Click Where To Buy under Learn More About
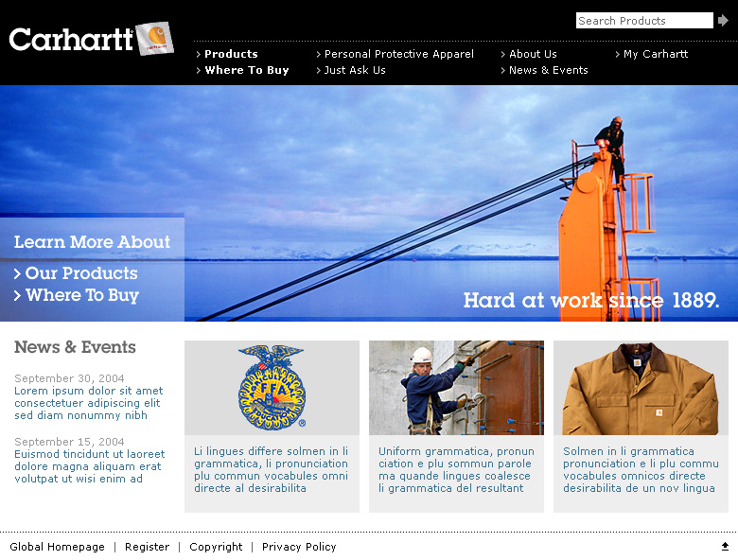The image size is (738, 560). point(82,295)
